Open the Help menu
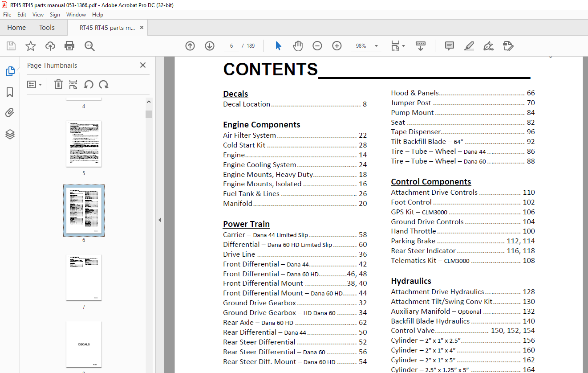The height and width of the screenshot is (373, 588). [97, 15]
